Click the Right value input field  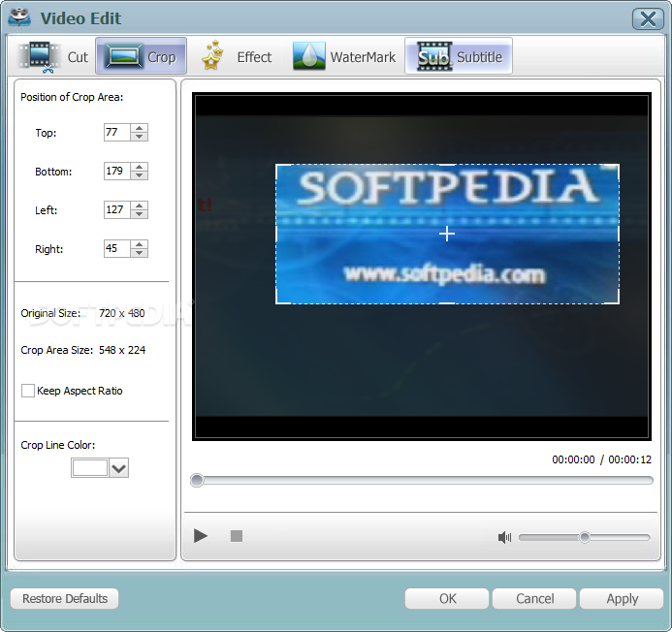pos(117,248)
